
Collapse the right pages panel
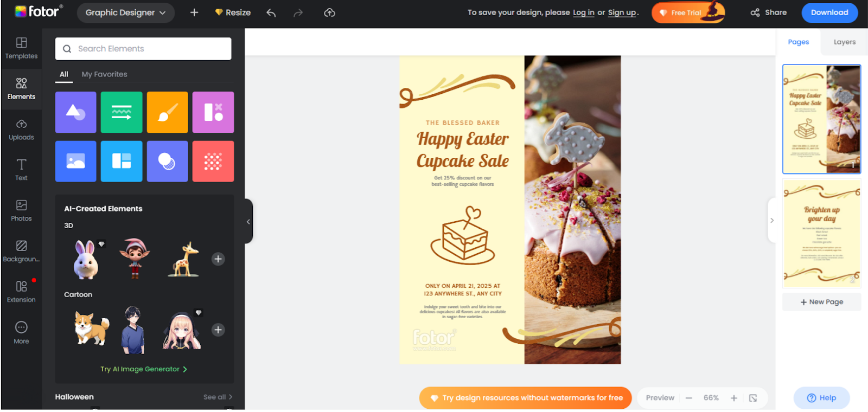pyautogui.click(x=771, y=221)
